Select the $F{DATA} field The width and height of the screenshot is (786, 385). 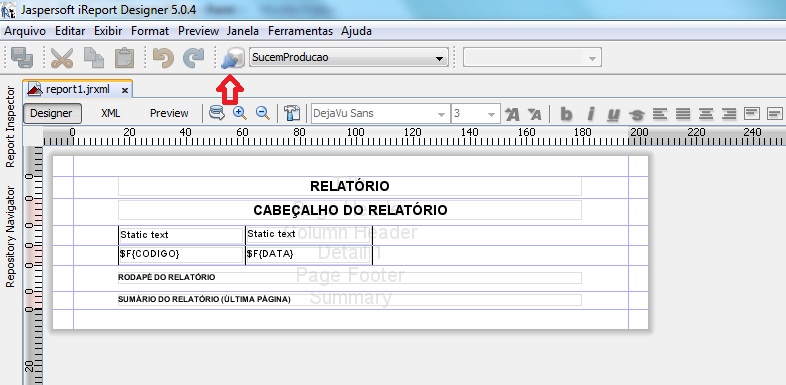point(308,255)
